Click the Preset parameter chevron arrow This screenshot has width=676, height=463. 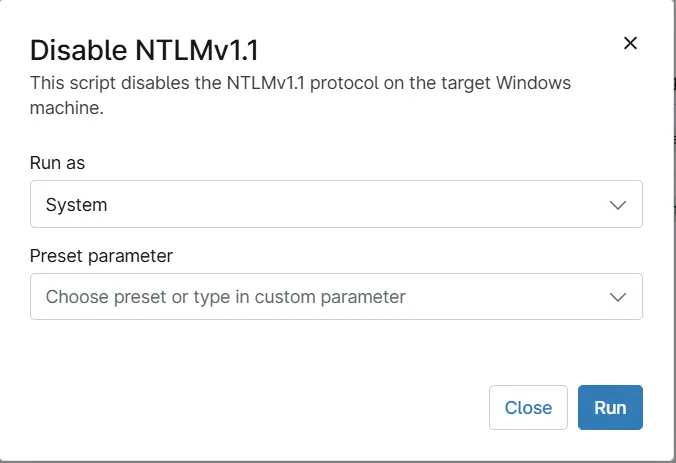[619, 297]
